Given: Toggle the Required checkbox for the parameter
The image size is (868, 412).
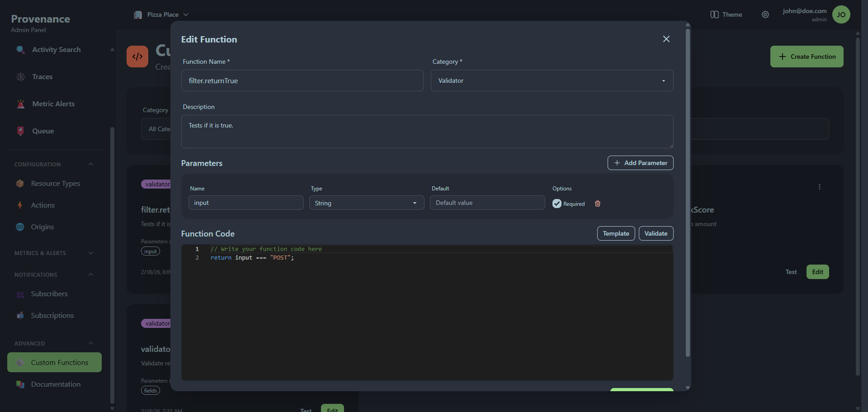Looking at the screenshot, I should tap(557, 204).
